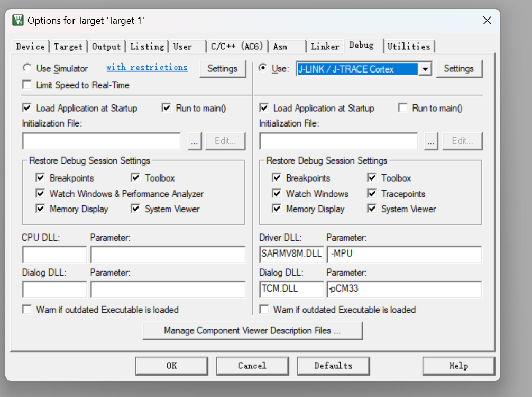Select the Use hardware debugger radio button
Viewport: 532px width, 397px height.
coord(263,68)
